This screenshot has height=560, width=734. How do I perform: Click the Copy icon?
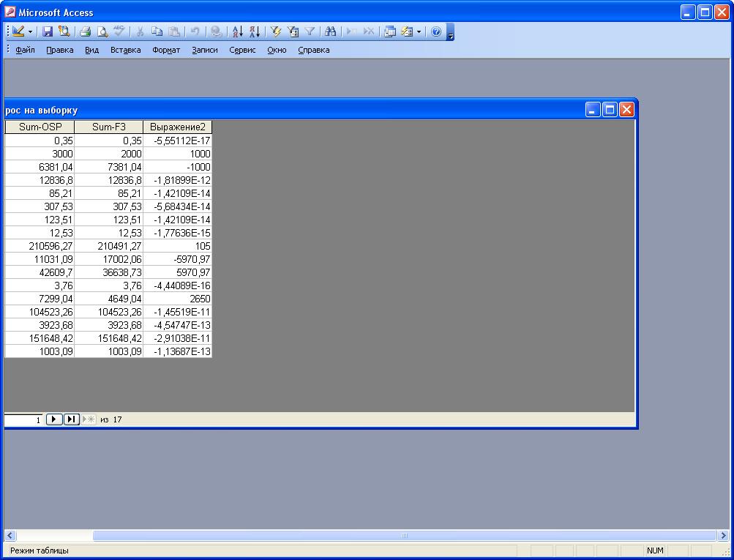point(157,31)
